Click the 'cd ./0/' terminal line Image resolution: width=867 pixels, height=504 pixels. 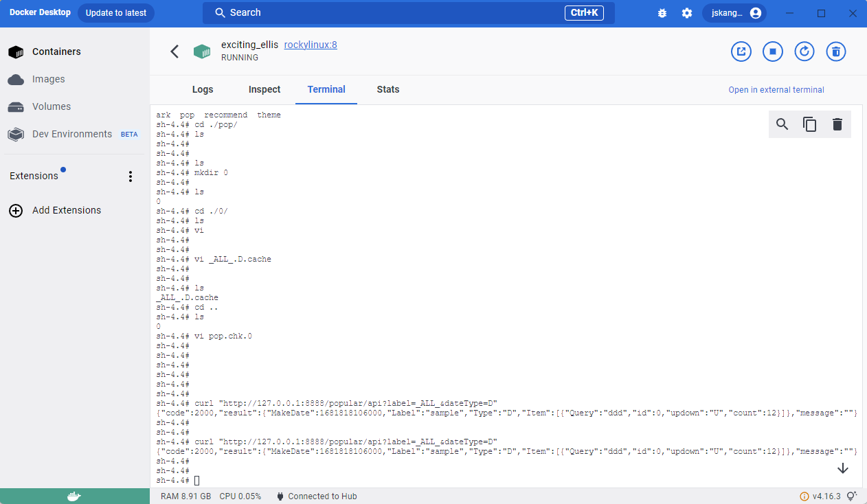[x=192, y=211]
